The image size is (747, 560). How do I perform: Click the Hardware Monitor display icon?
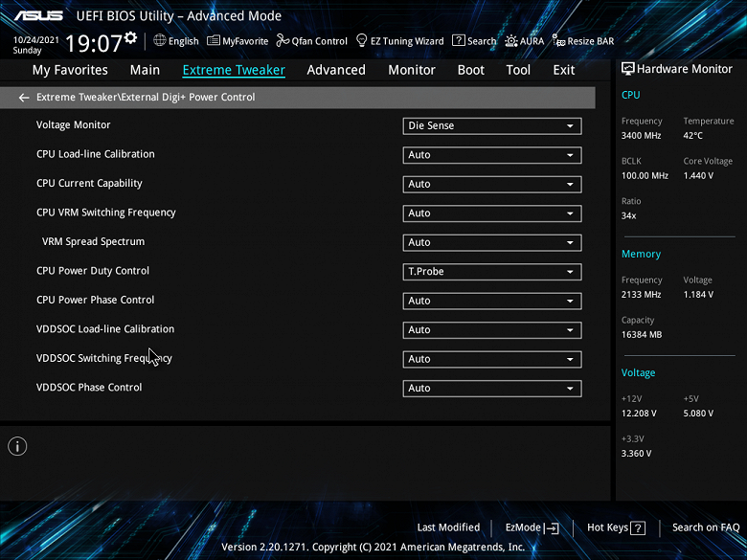(628, 69)
